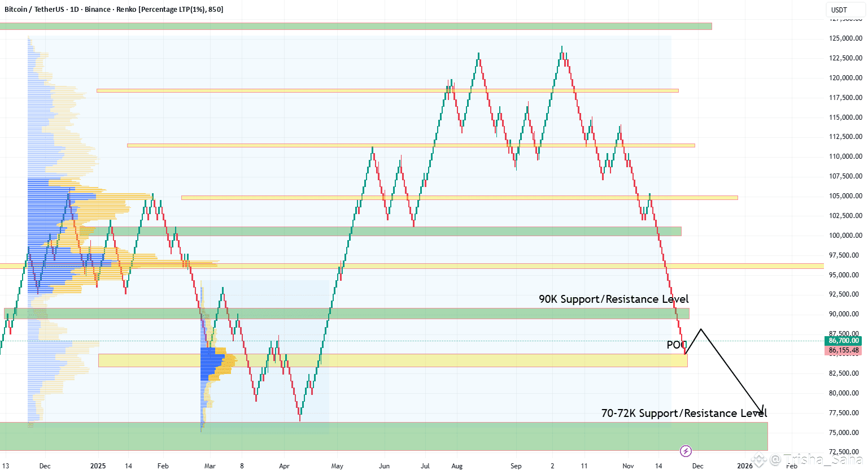Click the 2026 label on the time axis
Image resolution: width=868 pixels, height=474 pixels.
745,466
